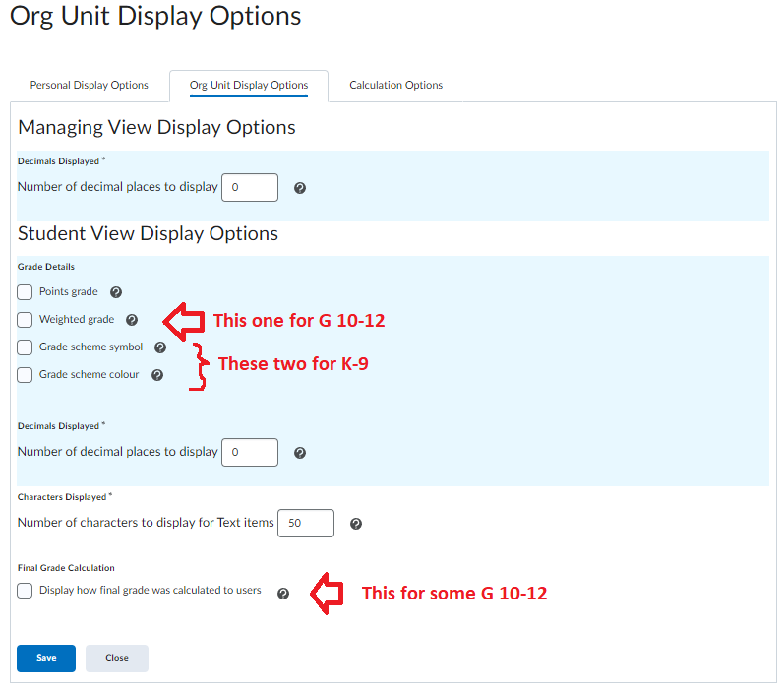Click 'Display how final grade was calculated' text
Viewport: 784px width, 693px height.
click(x=150, y=590)
